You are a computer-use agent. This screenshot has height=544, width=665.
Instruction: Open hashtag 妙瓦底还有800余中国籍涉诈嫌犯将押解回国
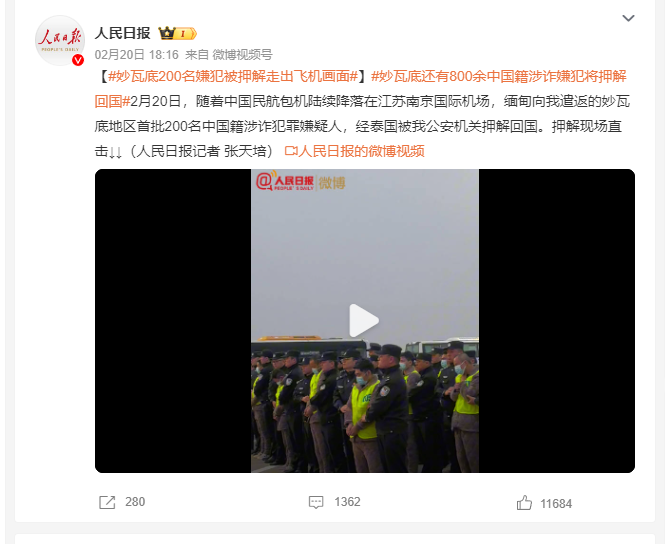tap(360, 89)
